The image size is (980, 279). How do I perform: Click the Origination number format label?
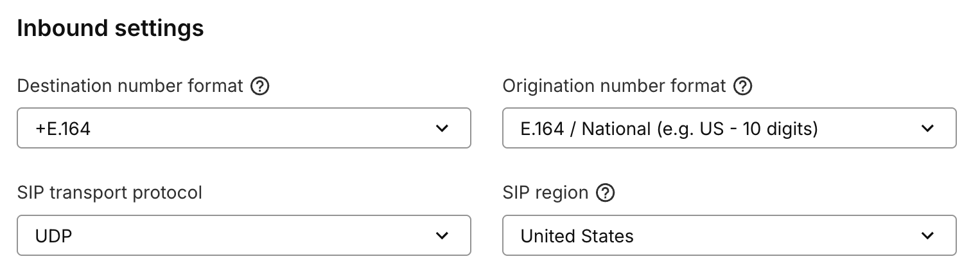614,86
